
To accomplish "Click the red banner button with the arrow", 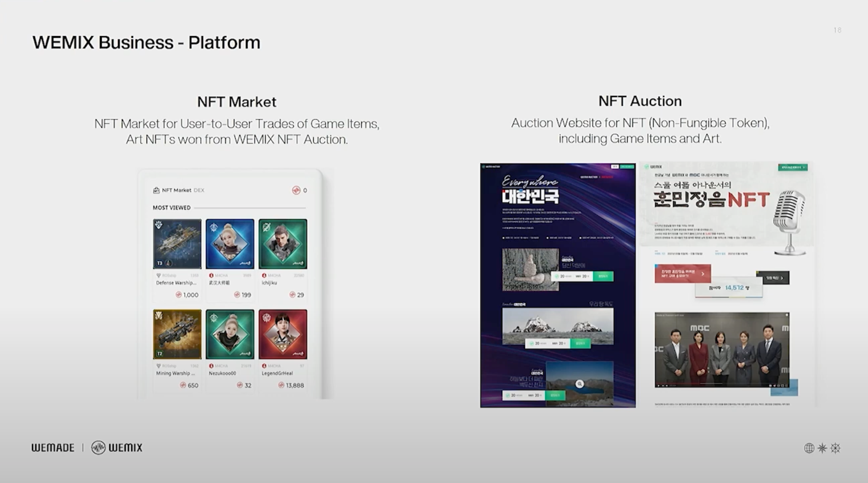I will (x=682, y=274).
